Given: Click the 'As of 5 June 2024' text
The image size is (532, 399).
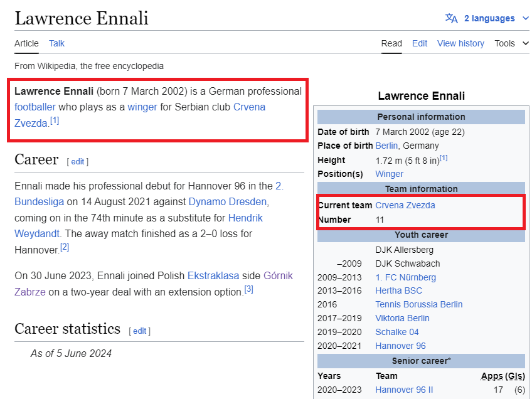Looking at the screenshot, I should [x=71, y=354].
